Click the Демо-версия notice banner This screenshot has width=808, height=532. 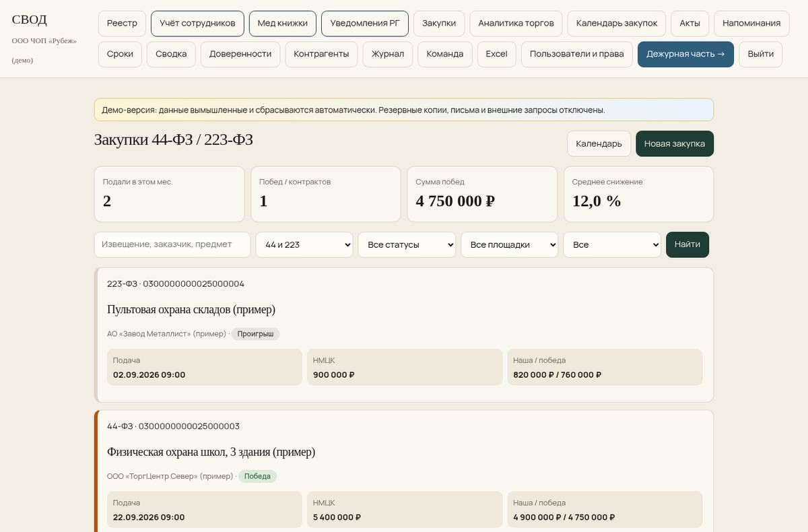coord(404,110)
